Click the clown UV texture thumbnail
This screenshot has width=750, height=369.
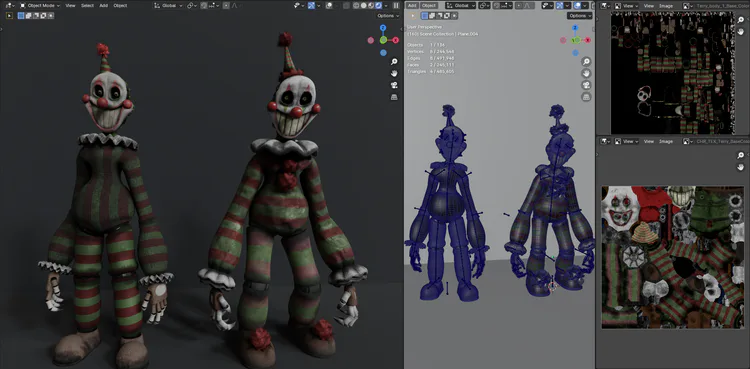click(673, 257)
